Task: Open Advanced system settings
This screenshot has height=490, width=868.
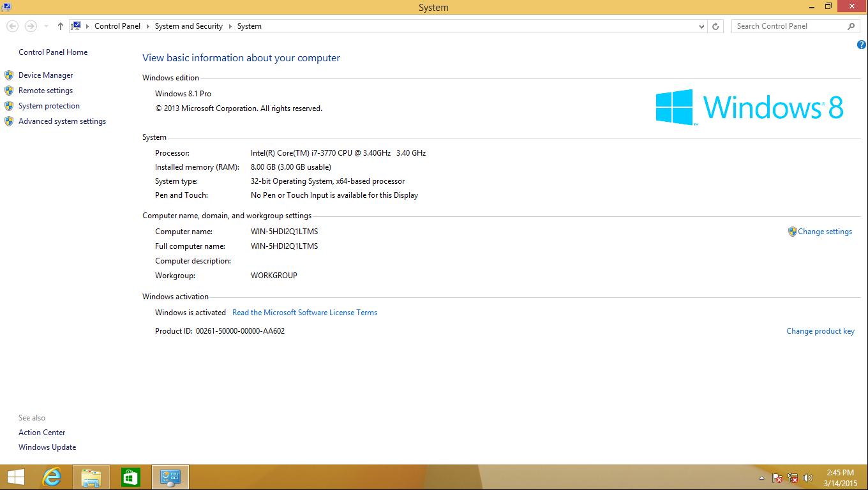Action: (x=62, y=121)
